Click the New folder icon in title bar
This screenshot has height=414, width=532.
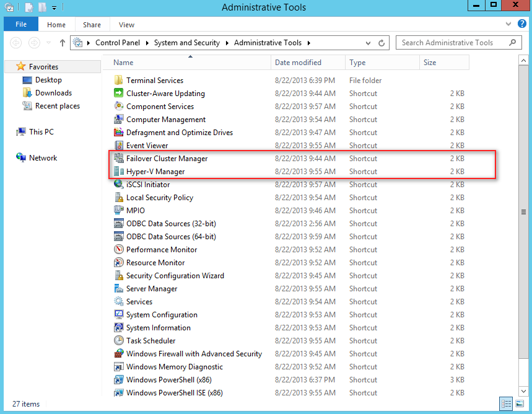[42, 7]
